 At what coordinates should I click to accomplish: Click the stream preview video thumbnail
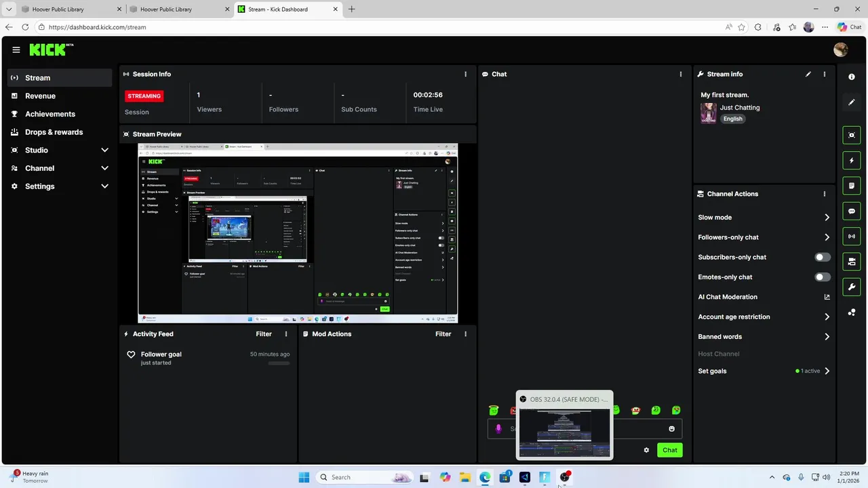pyautogui.click(x=298, y=233)
